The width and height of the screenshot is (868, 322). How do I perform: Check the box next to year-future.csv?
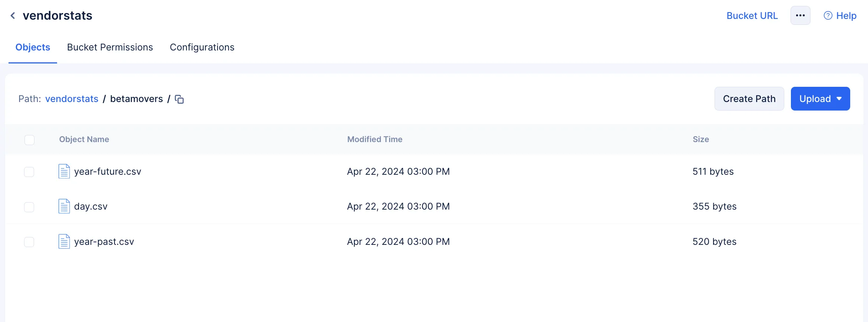coord(29,172)
